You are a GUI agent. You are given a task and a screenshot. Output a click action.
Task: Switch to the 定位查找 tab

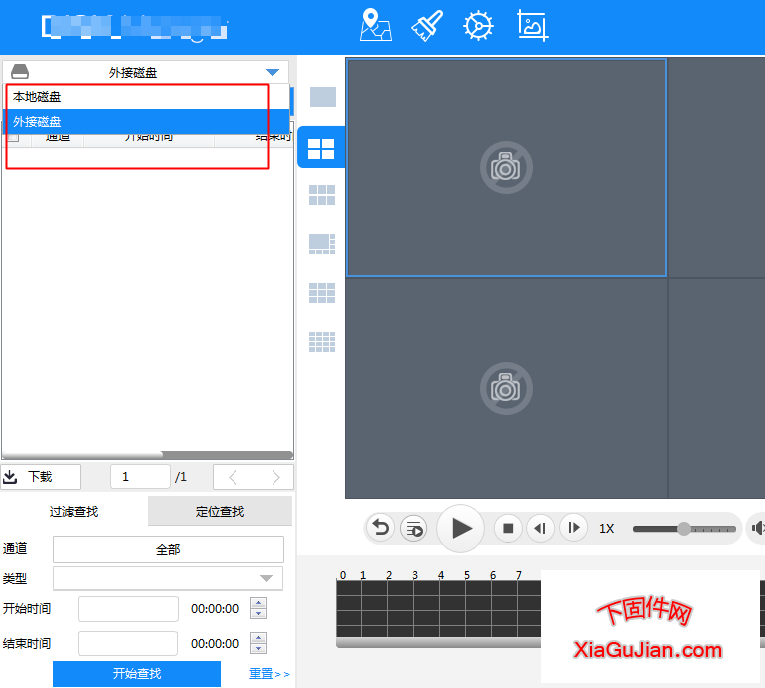point(220,511)
